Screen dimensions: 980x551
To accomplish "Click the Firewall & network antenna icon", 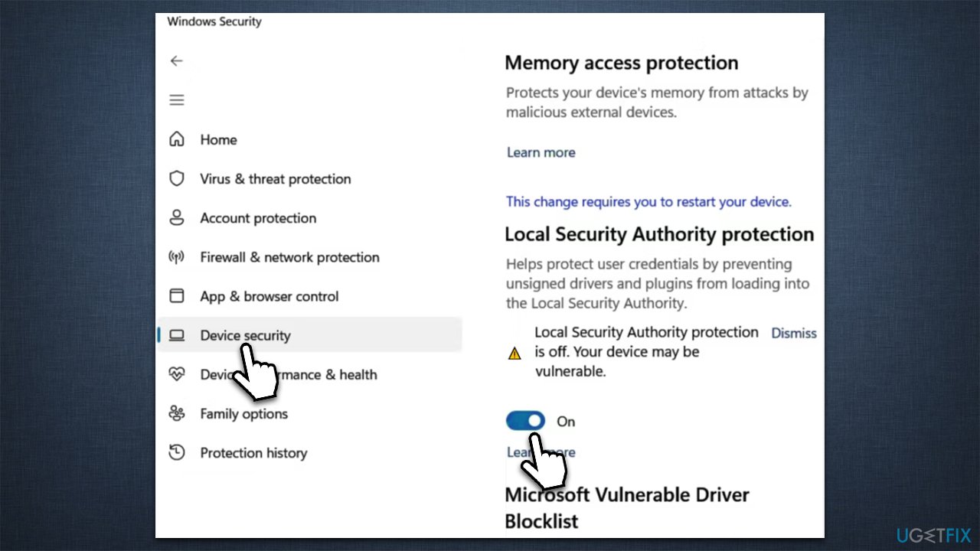I will [x=177, y=257].
